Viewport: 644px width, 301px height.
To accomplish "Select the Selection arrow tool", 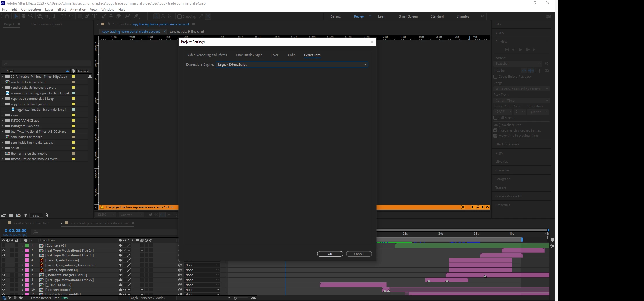I will pyautogui.click(x=16, y=16).
